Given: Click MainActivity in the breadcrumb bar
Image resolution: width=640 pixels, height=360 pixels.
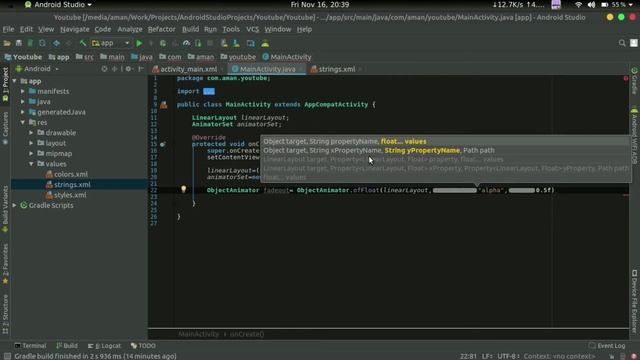Looking at the screenshot, I should 287,57.
